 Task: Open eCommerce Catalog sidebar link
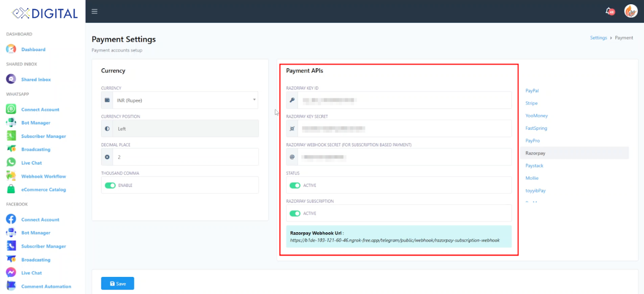coord(43,189)
